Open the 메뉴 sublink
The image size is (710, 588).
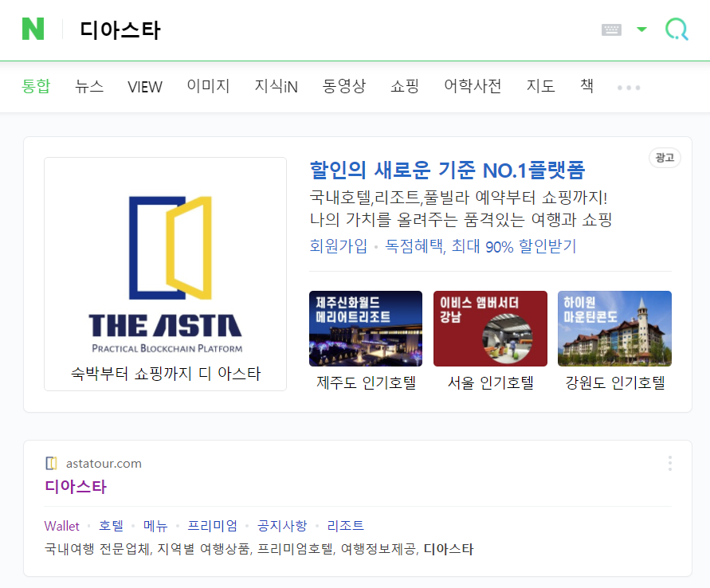[155, 526]
